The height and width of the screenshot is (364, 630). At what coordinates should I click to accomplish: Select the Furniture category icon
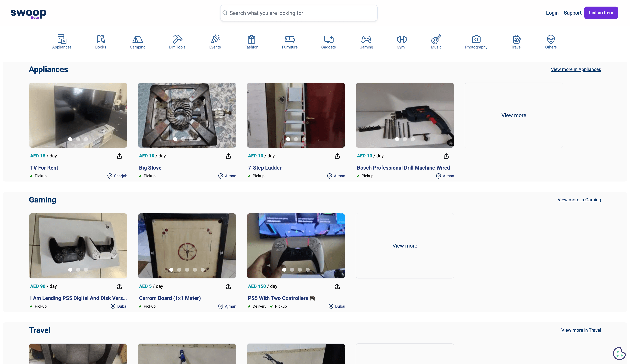point(290,39)
